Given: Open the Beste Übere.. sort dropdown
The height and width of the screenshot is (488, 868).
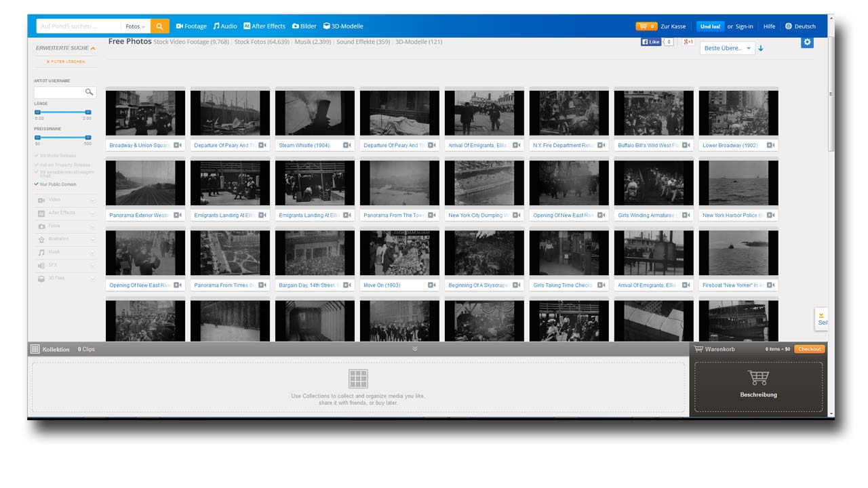Looking at the screenshot, I should pos(727,48).
